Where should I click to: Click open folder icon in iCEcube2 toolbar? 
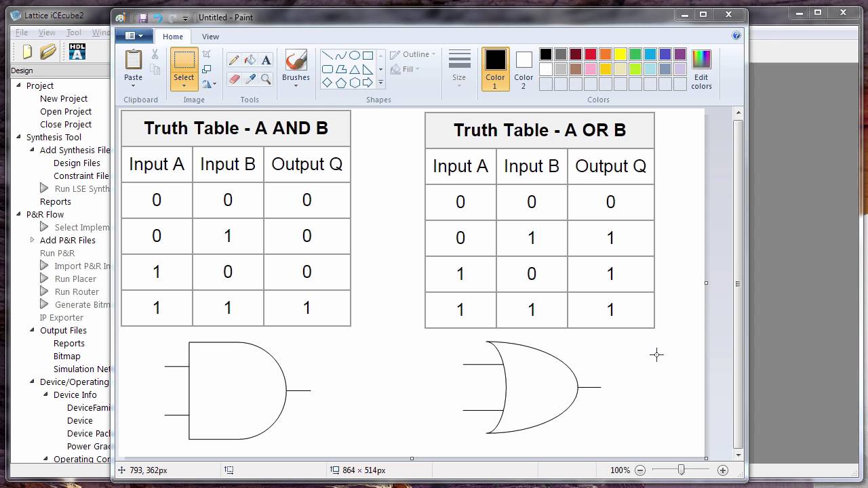pos(47,52)
